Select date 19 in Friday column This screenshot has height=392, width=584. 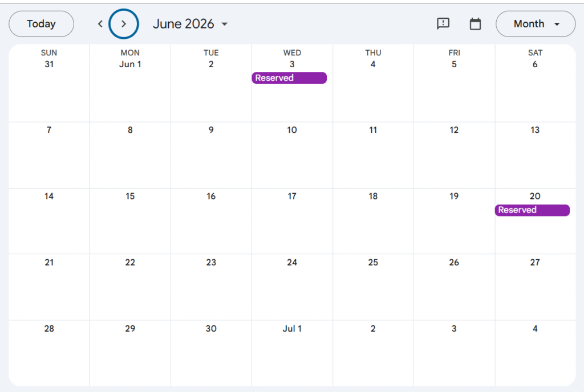pyautogui.click(x=454, y=197)
